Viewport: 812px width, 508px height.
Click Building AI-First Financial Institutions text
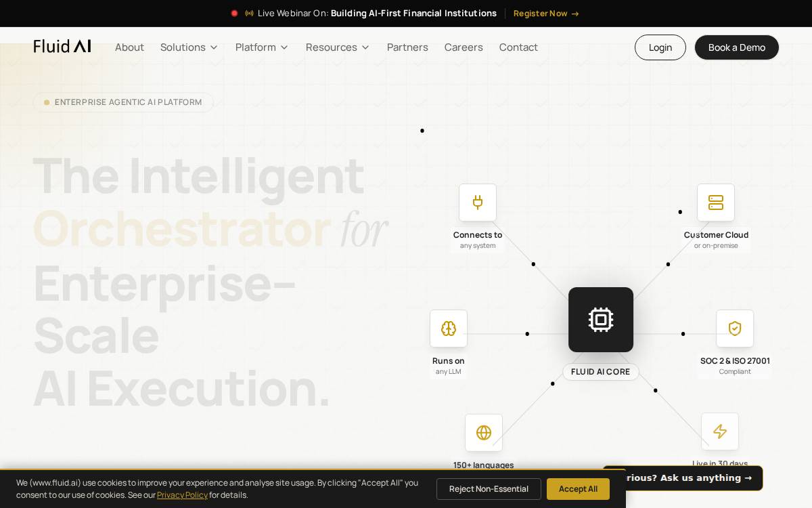point(413,14)
